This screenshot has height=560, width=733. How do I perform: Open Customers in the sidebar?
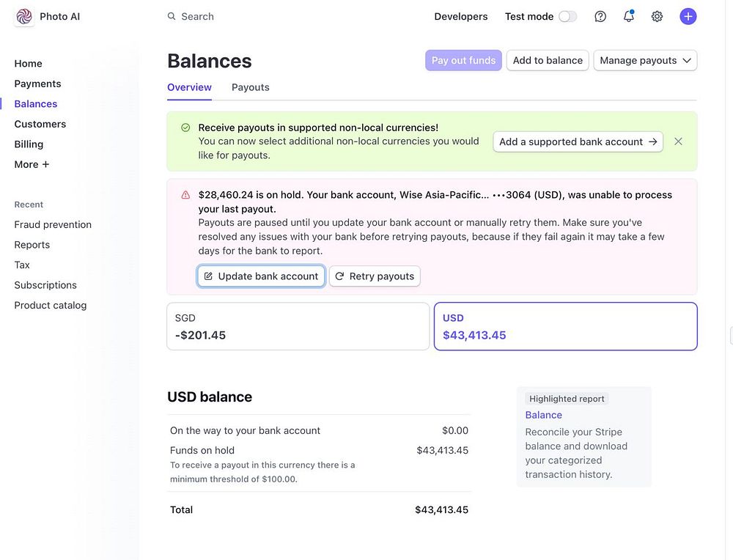pos(40,124)
